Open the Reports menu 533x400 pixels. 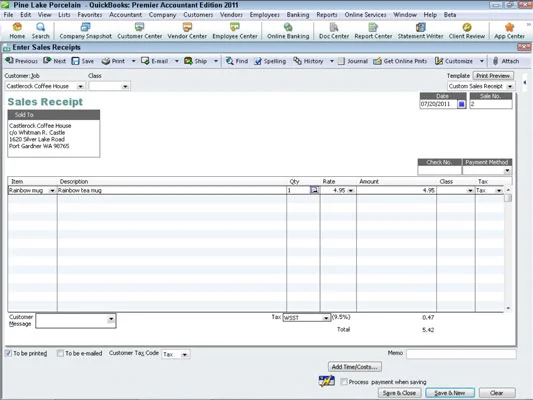point(327,15)
